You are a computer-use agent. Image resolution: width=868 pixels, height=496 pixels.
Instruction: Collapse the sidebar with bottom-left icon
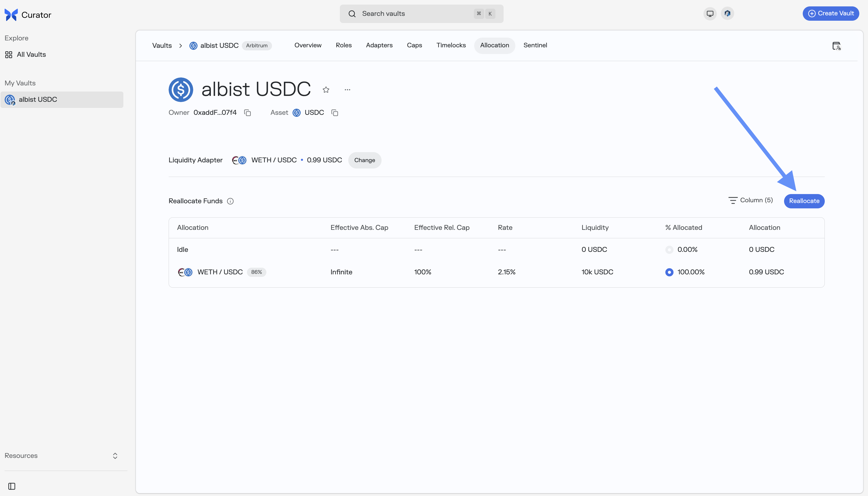(x=12, y=486)
